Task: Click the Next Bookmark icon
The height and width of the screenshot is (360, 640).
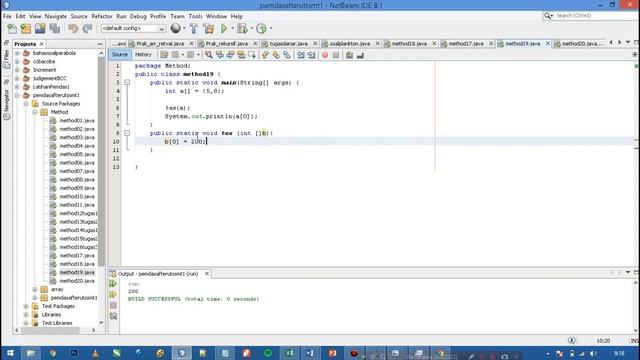Action: click(x=276, y=55)
